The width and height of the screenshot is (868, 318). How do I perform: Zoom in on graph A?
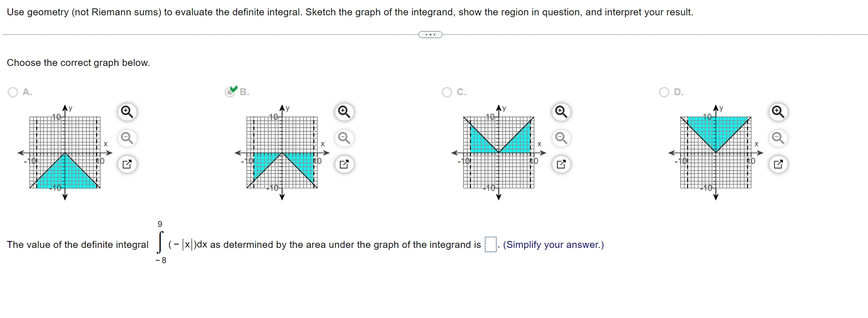coord(126,111)
